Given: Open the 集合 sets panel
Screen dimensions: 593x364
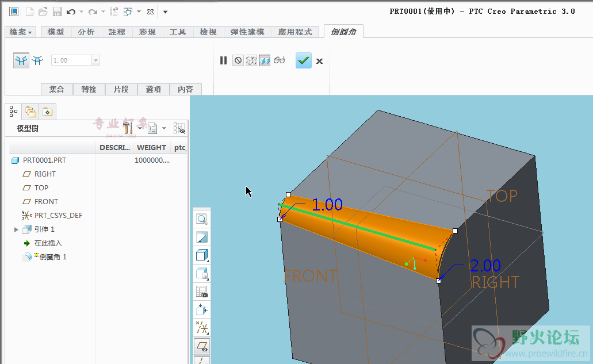Looking at the screenshot, I should pyautogui.click(x=57, y=89).
